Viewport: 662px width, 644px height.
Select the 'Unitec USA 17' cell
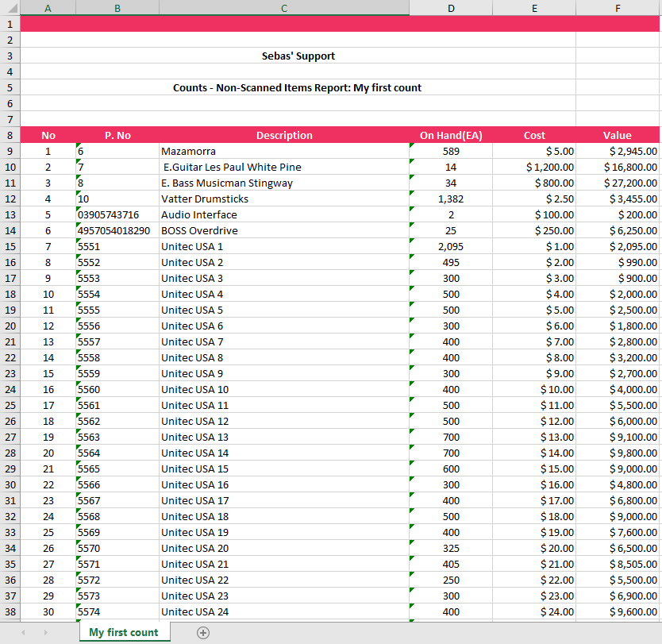(x=284, y=501)
